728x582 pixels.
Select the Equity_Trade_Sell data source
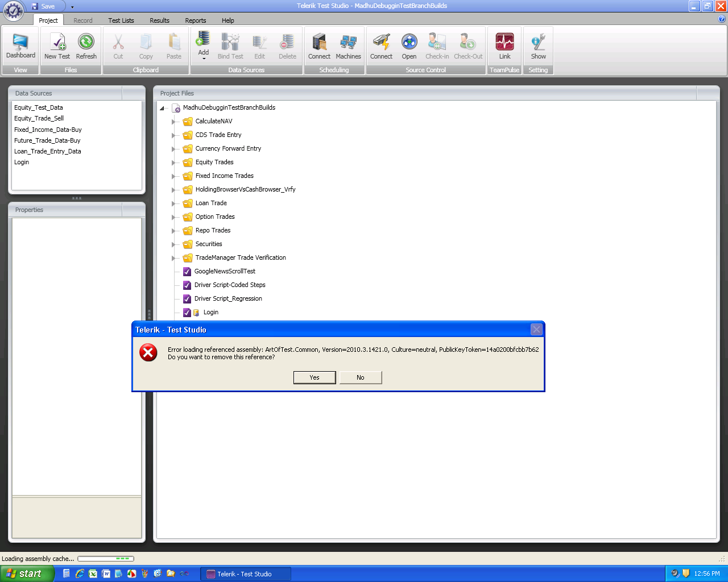39,118
